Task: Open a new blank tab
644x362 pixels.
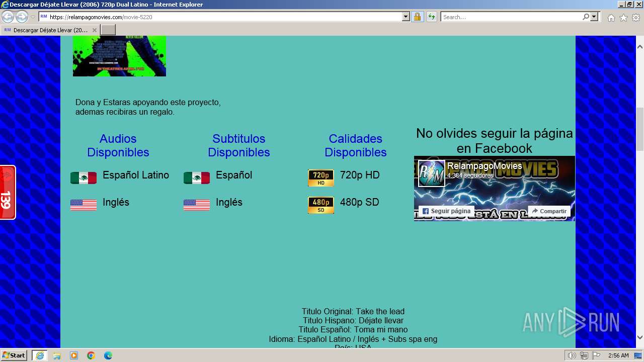Action: 108,30
